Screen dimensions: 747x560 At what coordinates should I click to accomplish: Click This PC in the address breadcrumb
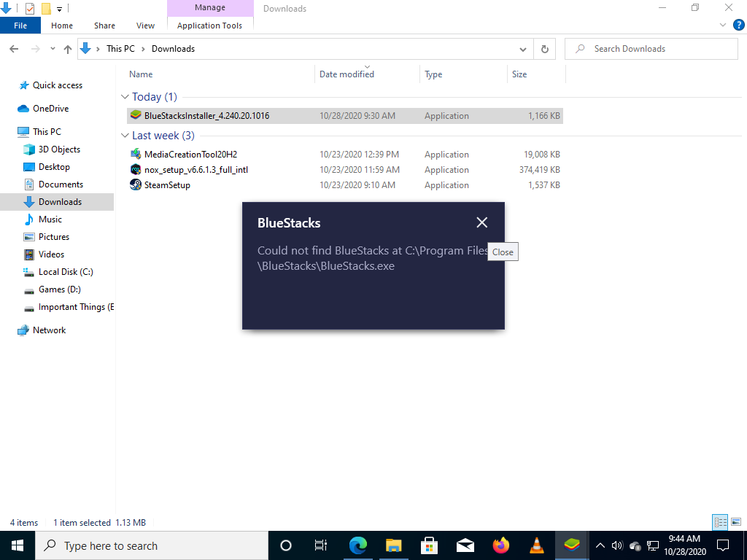[120, 49]
